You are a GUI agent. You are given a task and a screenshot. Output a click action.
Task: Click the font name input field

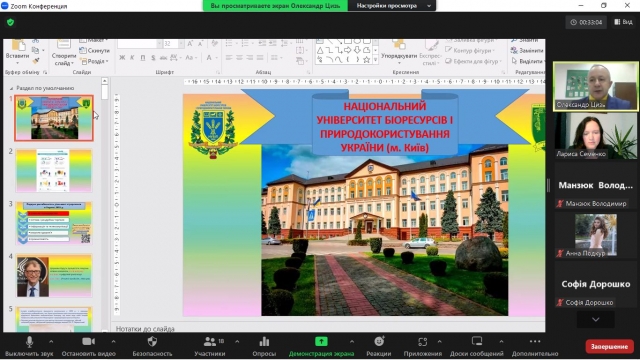coord(139,44)
